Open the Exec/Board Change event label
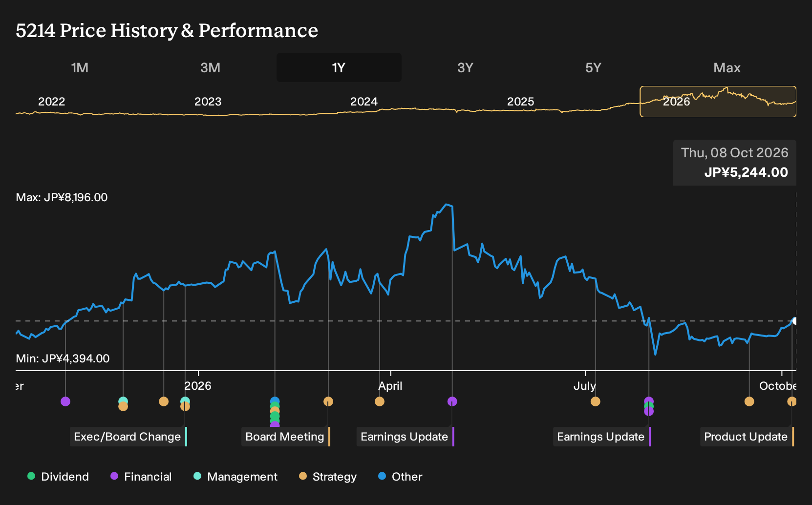The width and height of the screenshot is (812, 505). pyautogui.click(x=128, y=437)
